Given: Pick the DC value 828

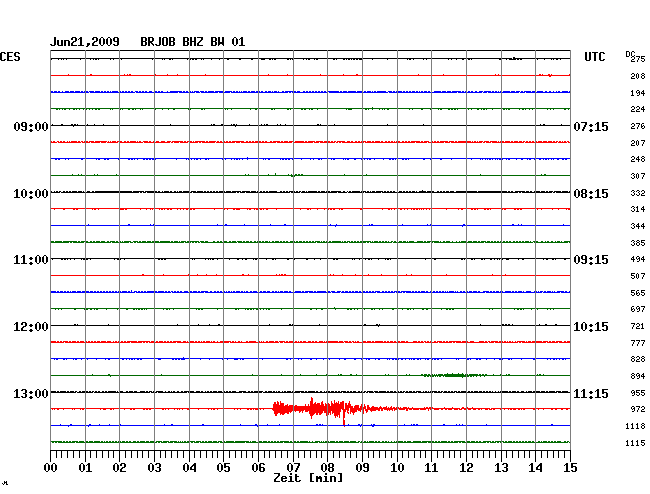Looking at the screenshot, I should coord(638,360).
